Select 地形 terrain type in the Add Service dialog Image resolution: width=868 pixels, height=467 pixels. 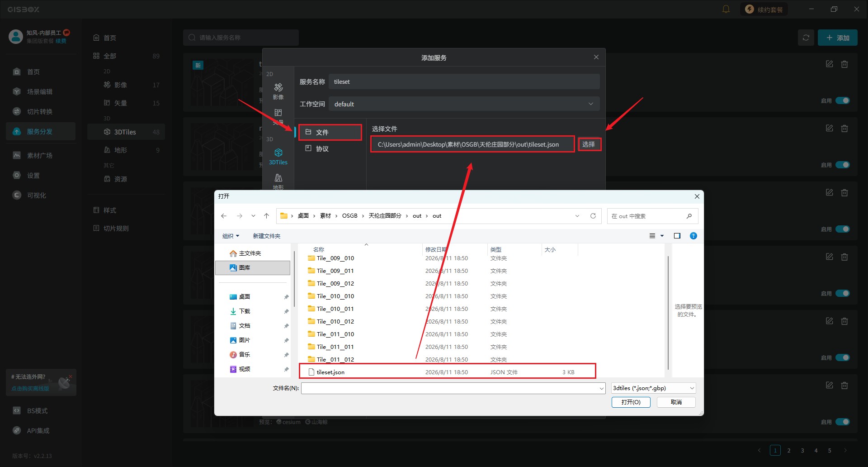point(278,181)
